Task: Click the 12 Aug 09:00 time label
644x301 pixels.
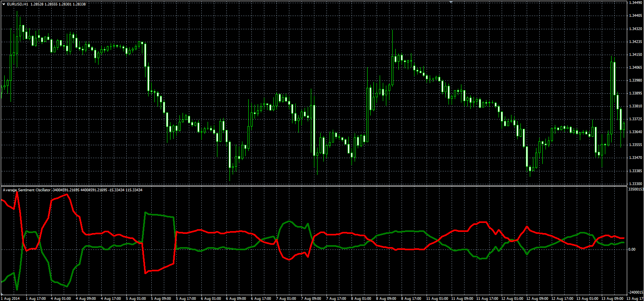Action: click(x=537, y=299)
